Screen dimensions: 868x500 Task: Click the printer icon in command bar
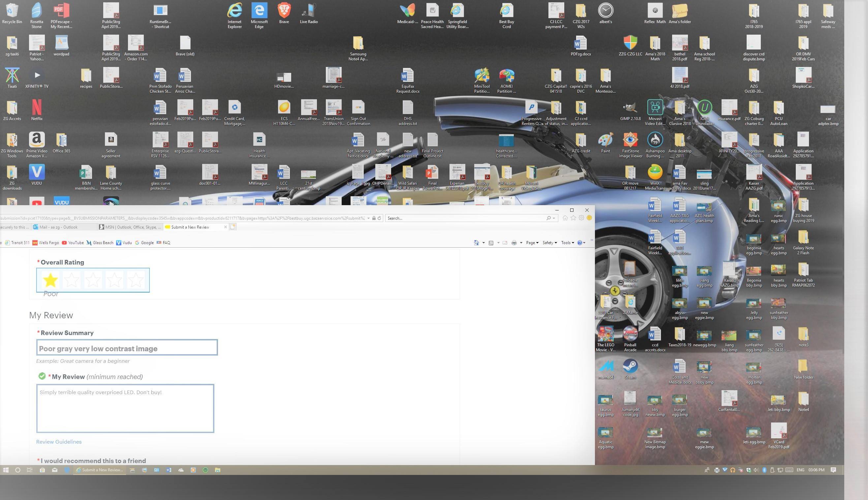click(x=514, y=243)
